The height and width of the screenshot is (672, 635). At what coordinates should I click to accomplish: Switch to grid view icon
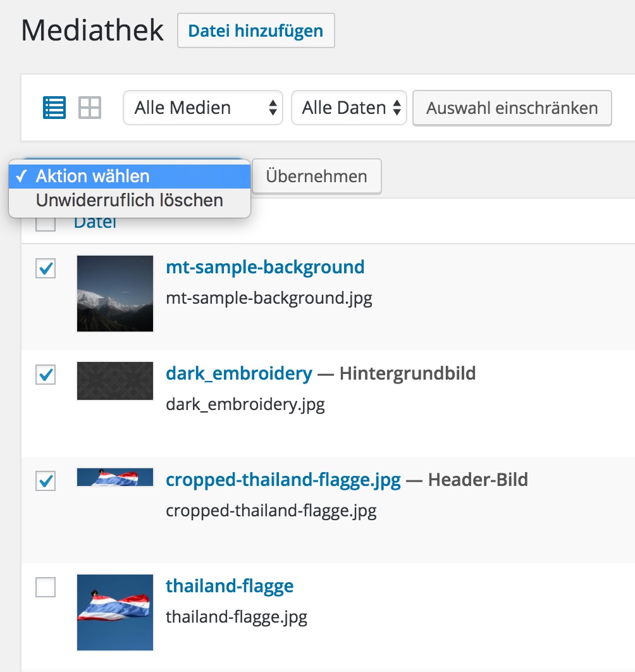(90, 108)
